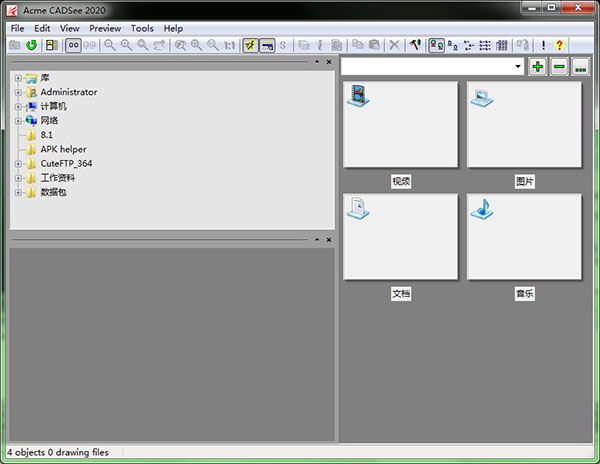Click the hammer tools icon in toolbar
Viewport: 600px width, 464px height.
click(415, 45)
